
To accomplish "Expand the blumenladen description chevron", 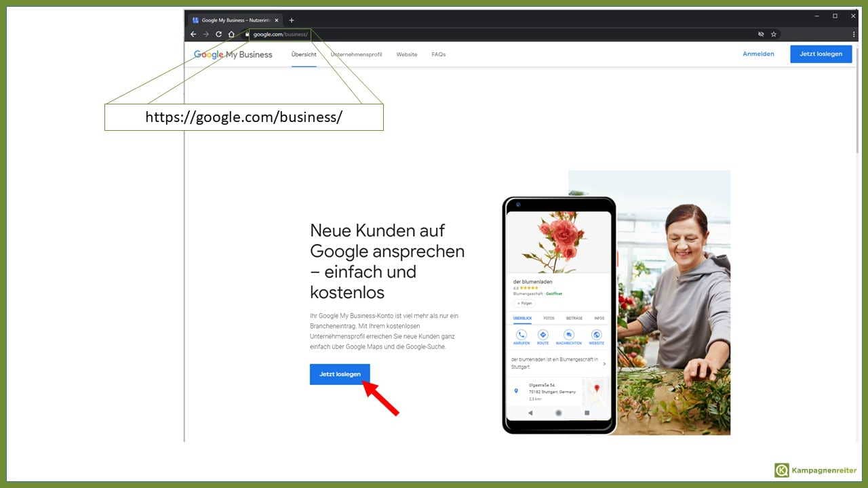I will (604, 364).
